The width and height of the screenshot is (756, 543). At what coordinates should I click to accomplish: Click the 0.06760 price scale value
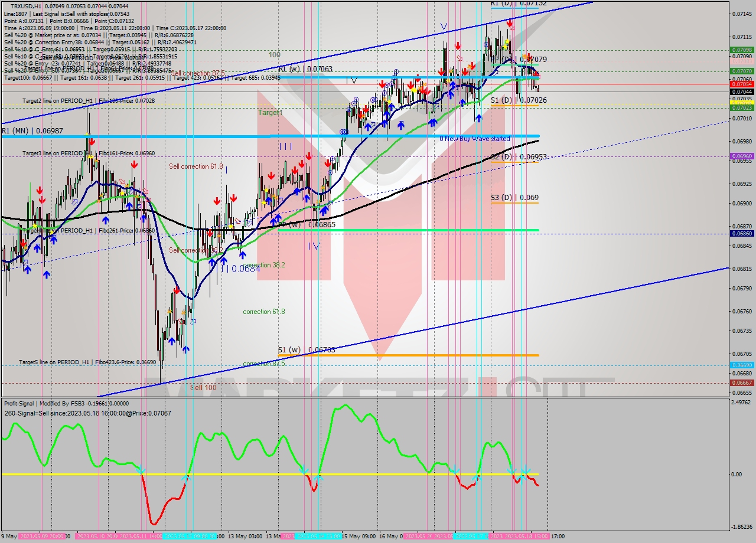pyautogui.click(x=742, y=312)
